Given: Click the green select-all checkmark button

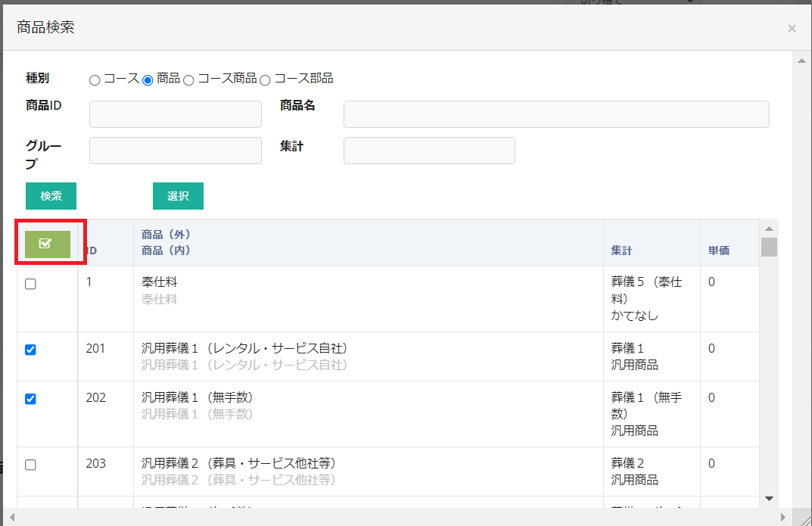Looking at the screenshot, I should click(x=47, y=244).
